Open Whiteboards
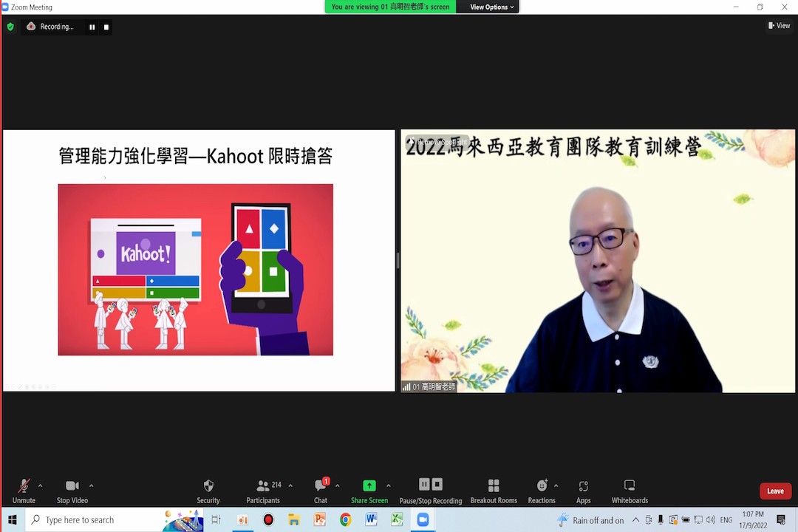Screen dimensions: 798x532 630,491
